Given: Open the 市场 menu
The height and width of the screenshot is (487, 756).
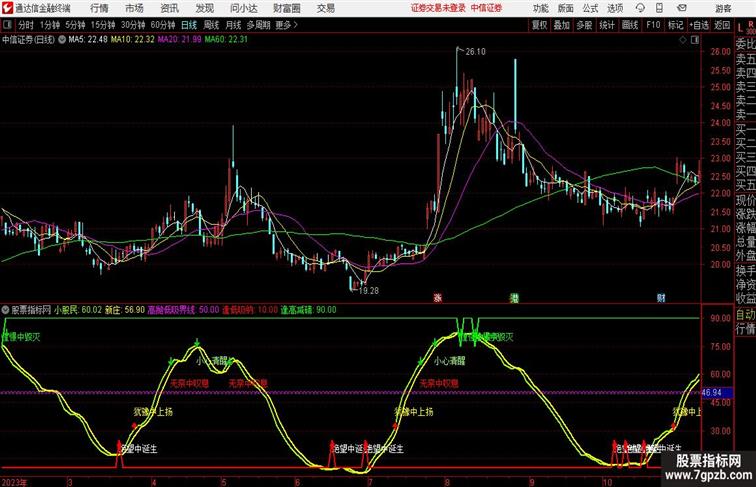Looking at the screenshot, I should 134,8.
